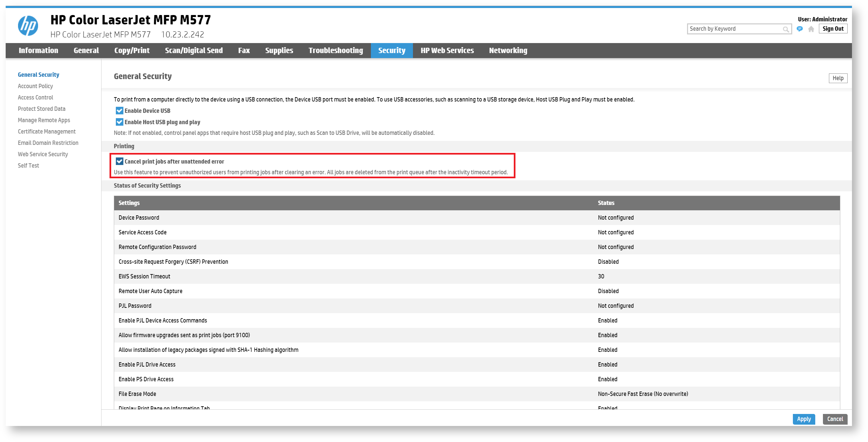Viewport: 868px width, 442px height.
Task: Click the search magnifier icon
Action: (x=786, y=29)
